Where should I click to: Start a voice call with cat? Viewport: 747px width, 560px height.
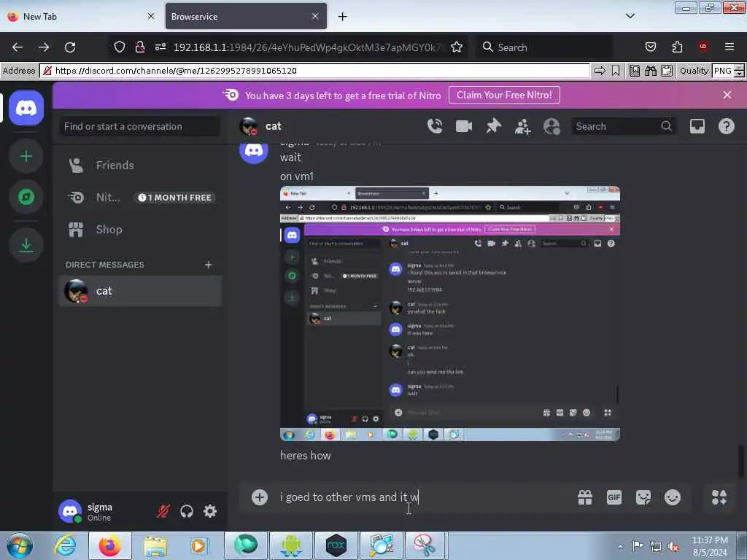click(x=435, y=126)
